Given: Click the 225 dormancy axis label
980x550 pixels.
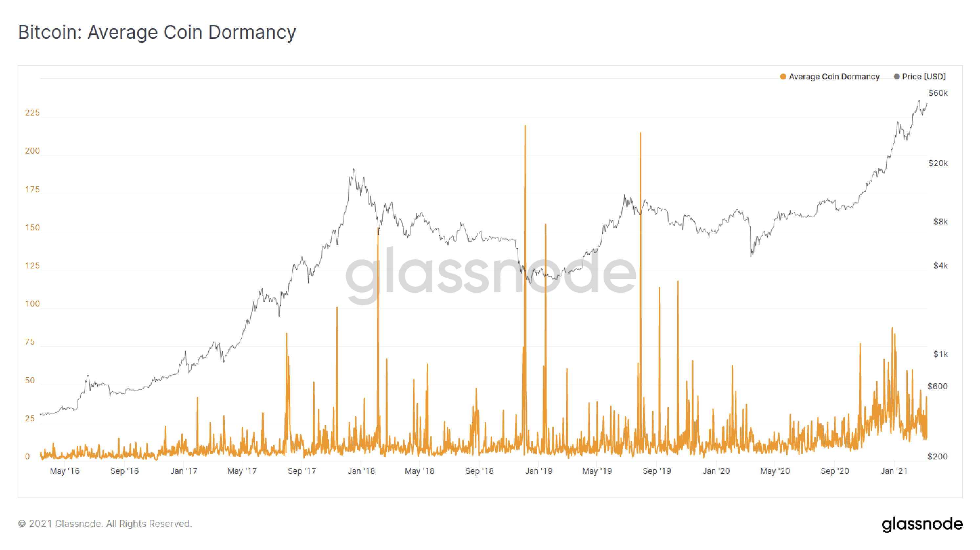Looking at the screenshot, I should tap(32, 113).
